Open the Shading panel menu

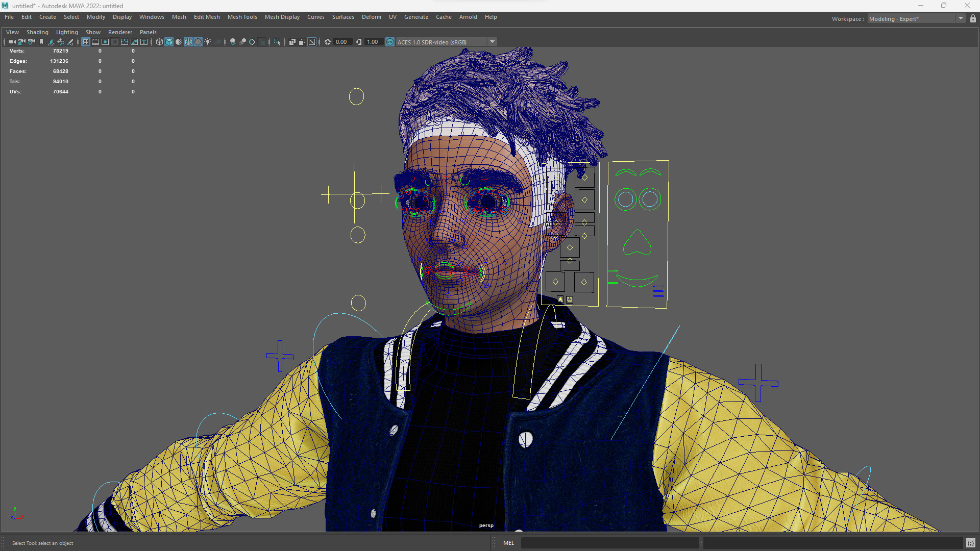(37, 32)
